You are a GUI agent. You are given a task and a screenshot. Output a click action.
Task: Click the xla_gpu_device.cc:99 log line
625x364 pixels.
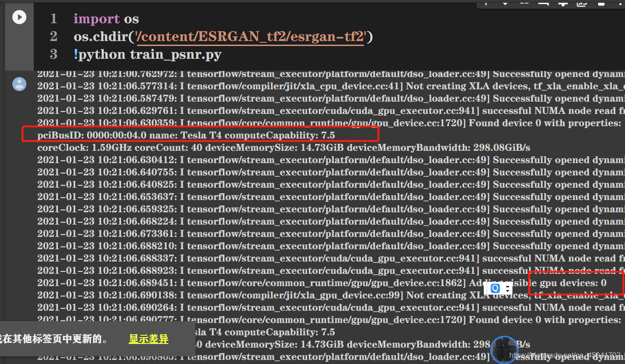click(x=331, y=295)
